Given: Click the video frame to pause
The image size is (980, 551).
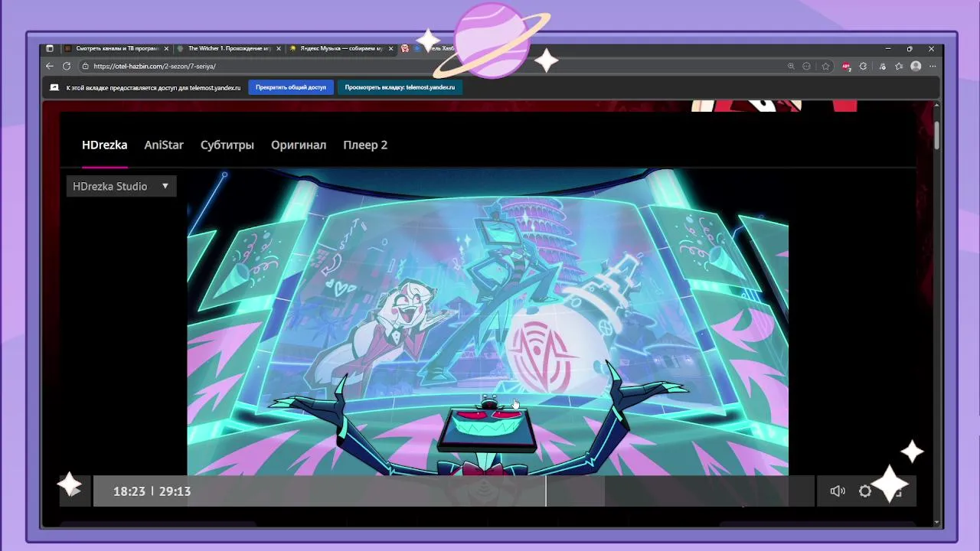Looking at the screenshot, I should pyautogui.click(x=488, y=321).
